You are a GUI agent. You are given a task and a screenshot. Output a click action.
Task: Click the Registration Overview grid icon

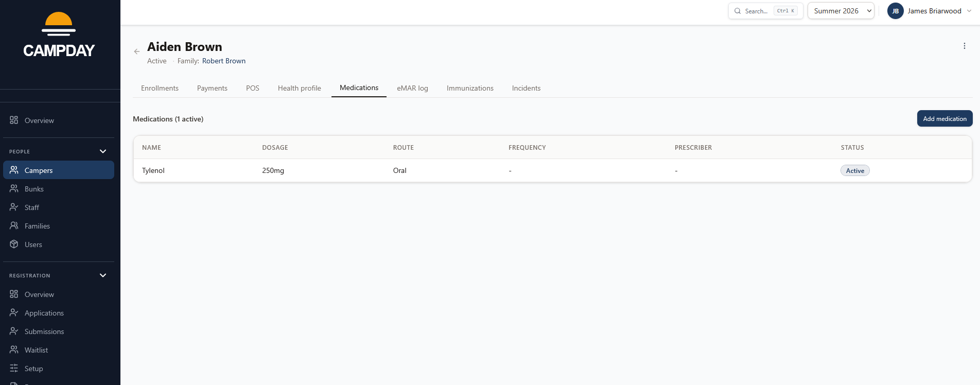[14, 294]
